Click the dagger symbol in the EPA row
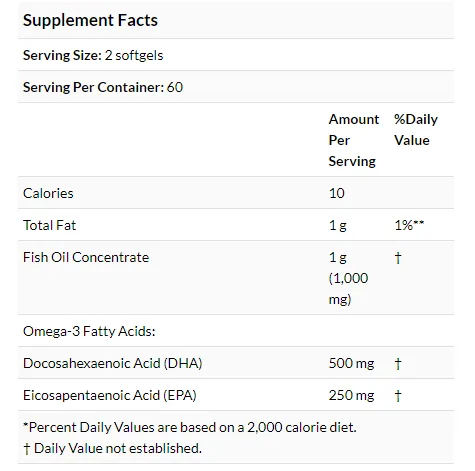 point(398,395)
